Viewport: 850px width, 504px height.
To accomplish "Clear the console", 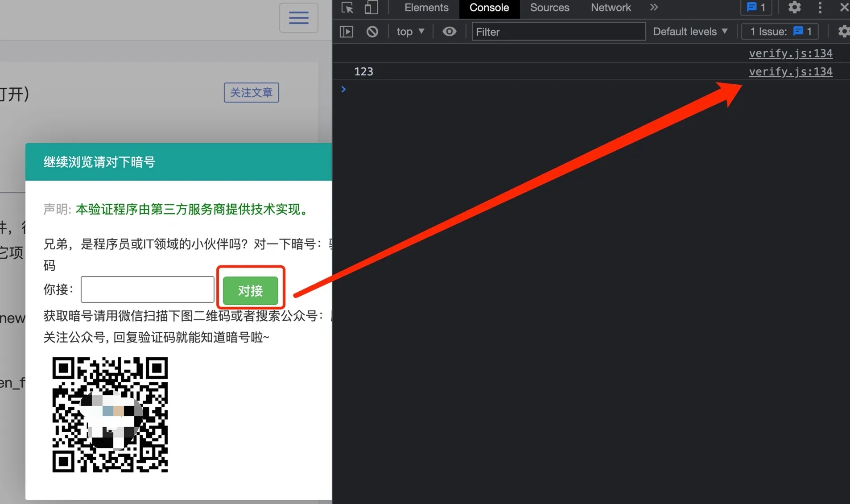I will (x=372, y=32).
